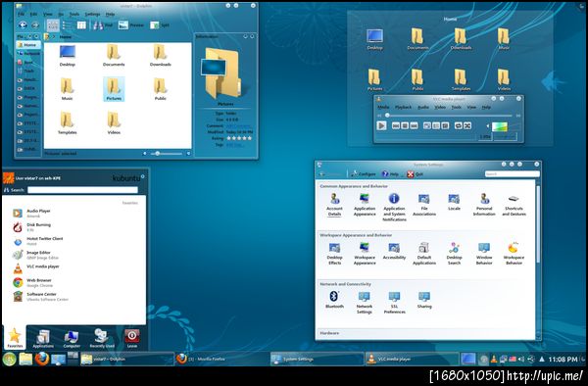Click System Settings vertical scrollbar

click(x=538, y=223)
